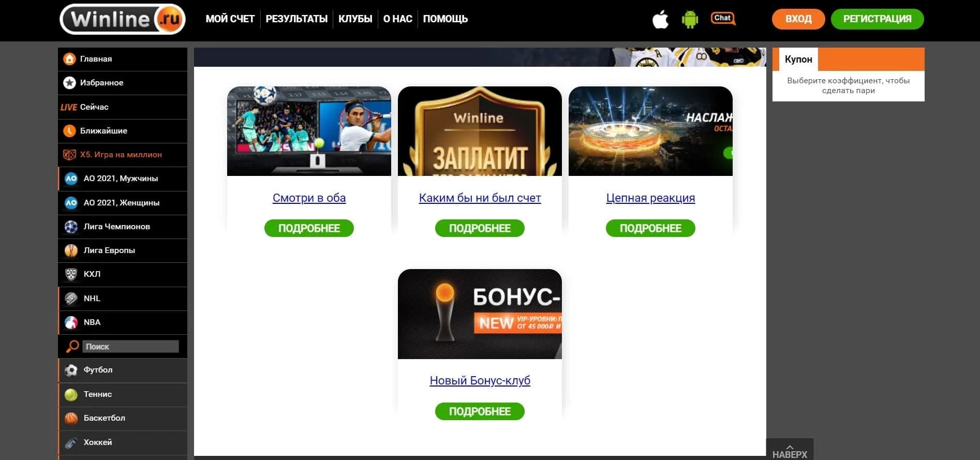
Task: Click the clock icon beside Ближайшие
Action: 69,131
